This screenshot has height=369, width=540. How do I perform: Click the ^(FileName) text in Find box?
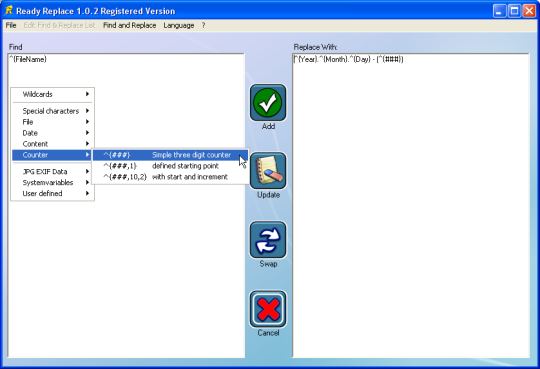pyautogui.click(x=28, y=59)
